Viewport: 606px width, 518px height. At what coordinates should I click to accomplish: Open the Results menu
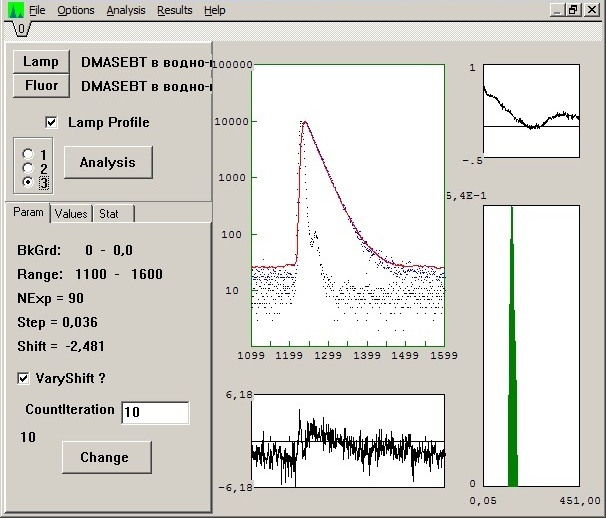(175, 10)
